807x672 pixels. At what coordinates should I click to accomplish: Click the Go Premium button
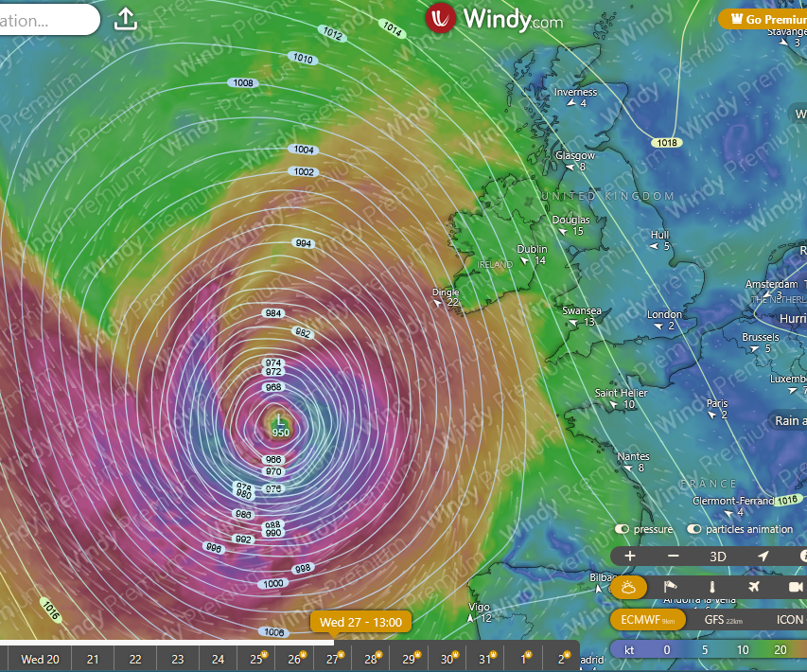763,18
